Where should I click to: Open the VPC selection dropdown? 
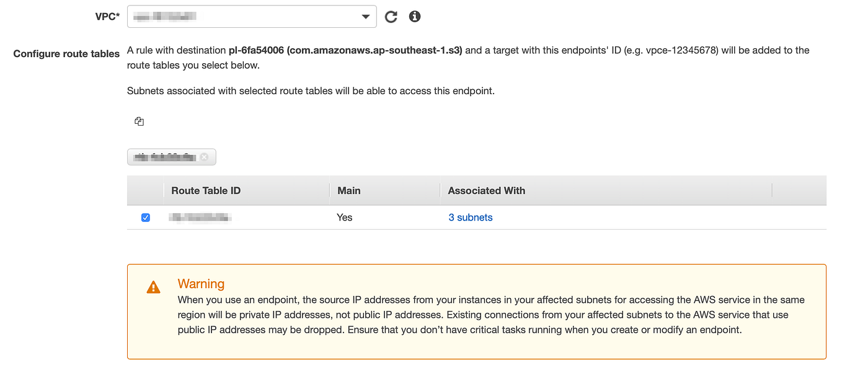pos(366,16)
